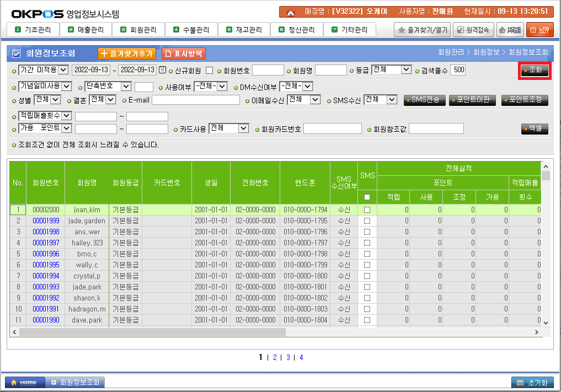
Task: Click the 즐겨찾기/열기 star button
Action: 422,30
